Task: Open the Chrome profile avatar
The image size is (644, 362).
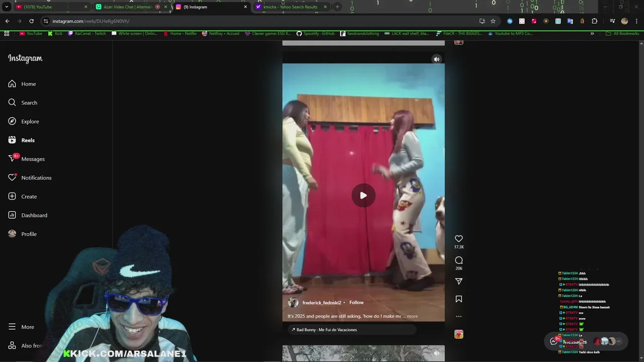Action: click(624, 21)
